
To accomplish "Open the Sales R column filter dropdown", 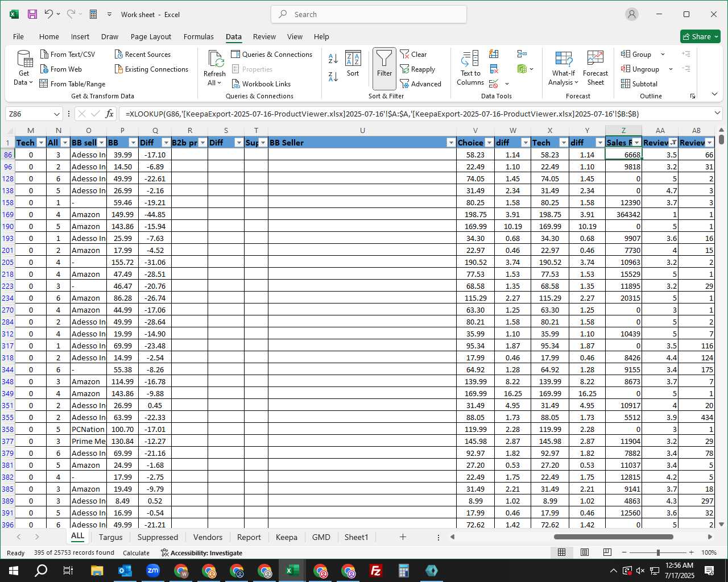I will coord(637,143).
